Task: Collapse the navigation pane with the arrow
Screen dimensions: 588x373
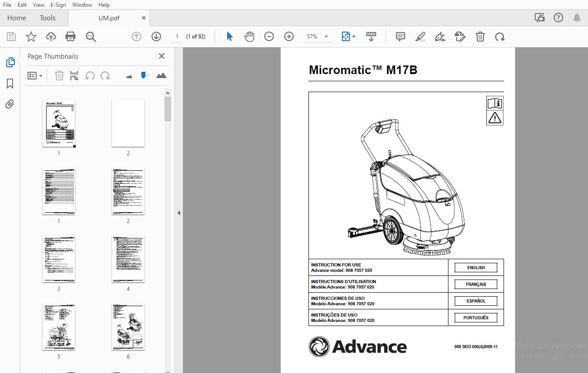Action: tap(178, 213)
